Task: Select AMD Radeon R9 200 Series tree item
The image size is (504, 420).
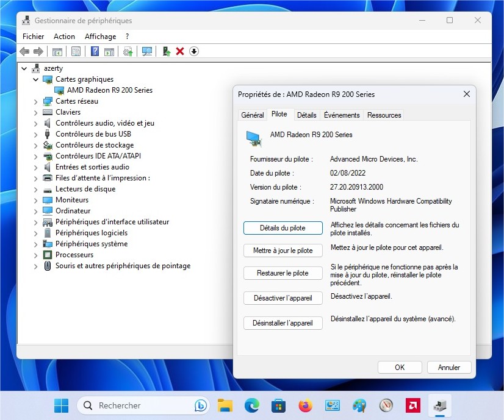Action: [110, 90]
